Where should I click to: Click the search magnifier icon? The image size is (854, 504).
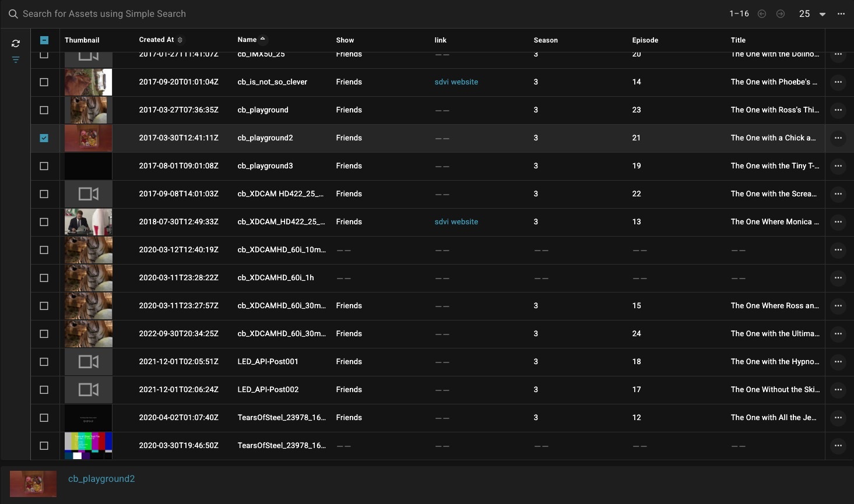point(13,14)
